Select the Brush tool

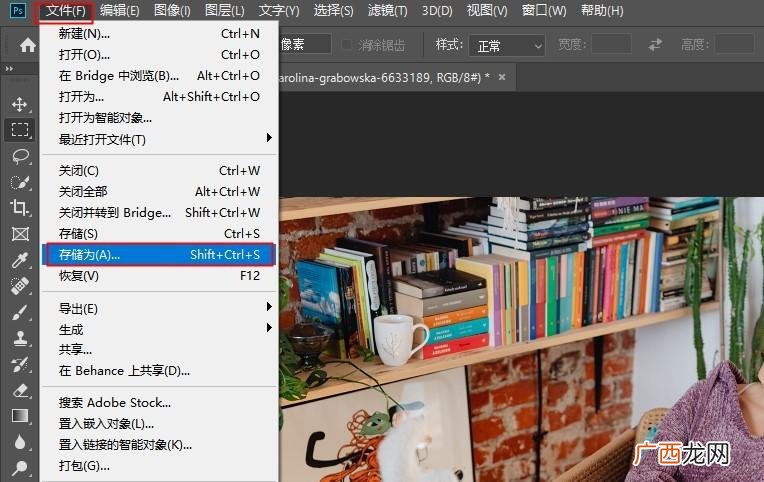(x=20, y=312)
